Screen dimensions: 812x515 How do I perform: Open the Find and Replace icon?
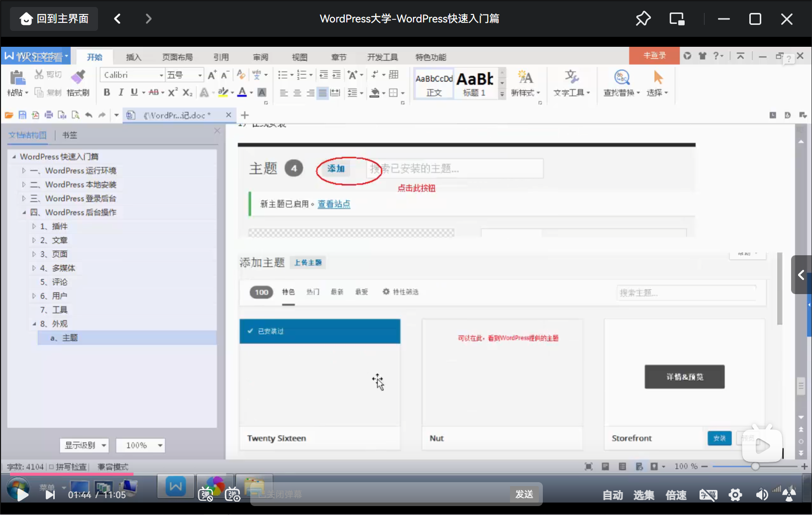coord(622,77)
